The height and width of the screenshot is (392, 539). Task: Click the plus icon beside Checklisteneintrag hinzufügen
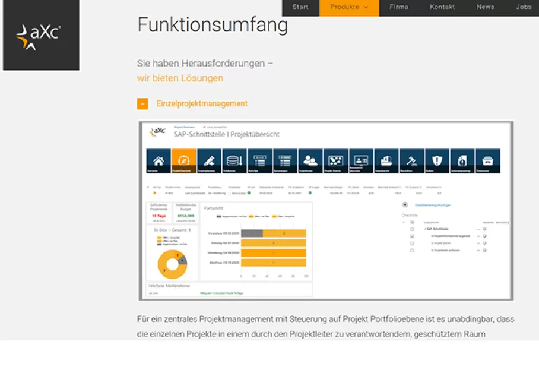click(405, 205)
